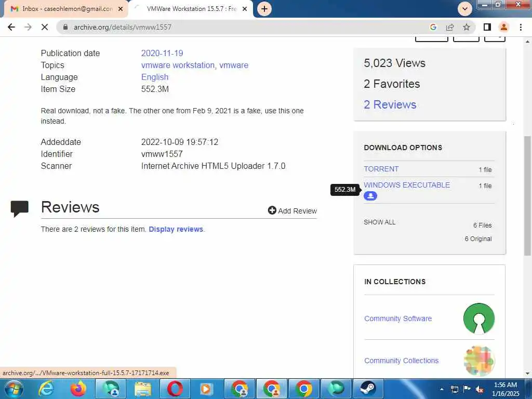Click the share page icon
This screenshot has width=532, height=399.
tap(450, 27)
